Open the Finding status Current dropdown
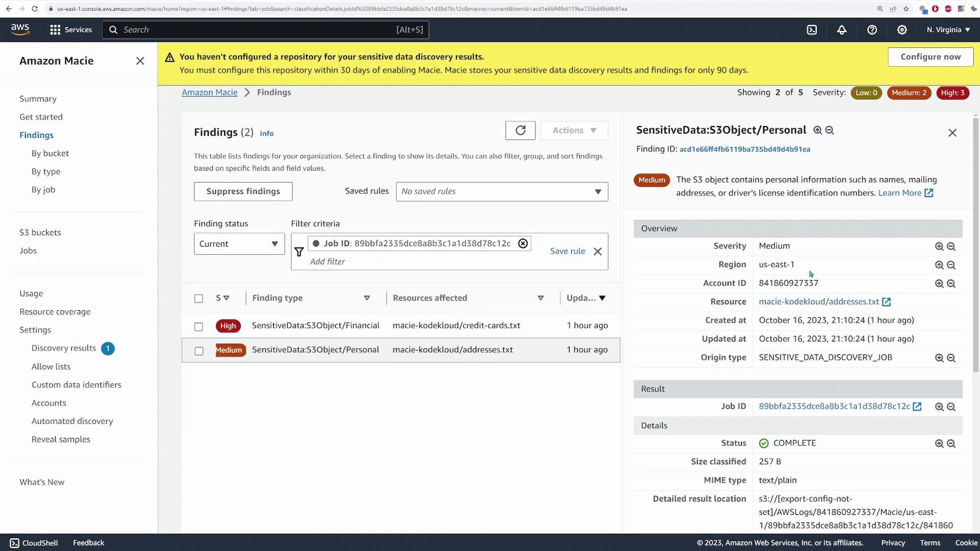Image resolution: width=980 pixels, height=551 pixels. pyautogui.click(x=239, y=244)
